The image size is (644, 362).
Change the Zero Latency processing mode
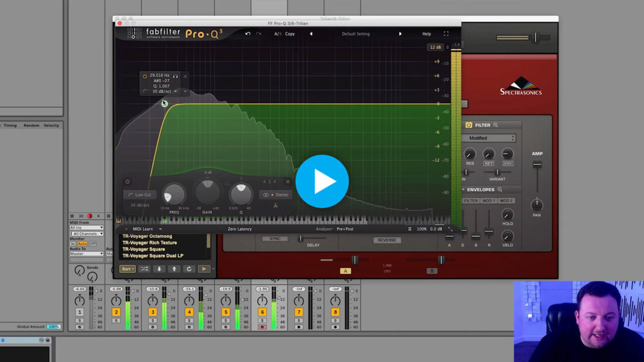[x=240, y=229]
